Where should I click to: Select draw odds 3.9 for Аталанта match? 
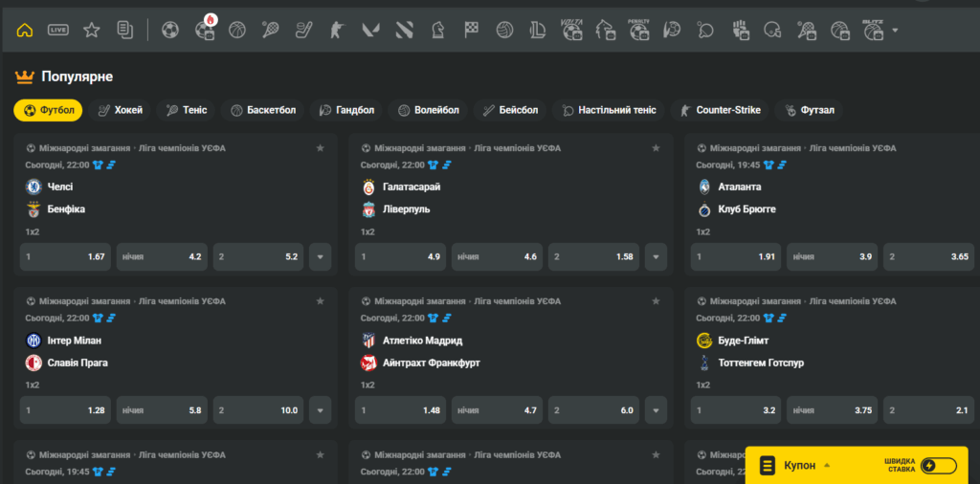831,256
